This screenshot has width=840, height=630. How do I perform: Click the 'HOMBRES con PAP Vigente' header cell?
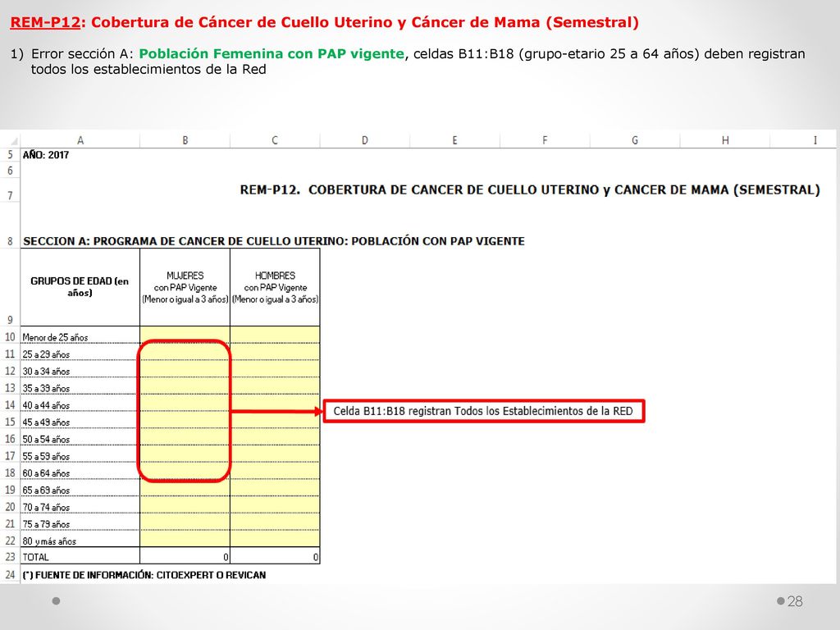(275, 287)
